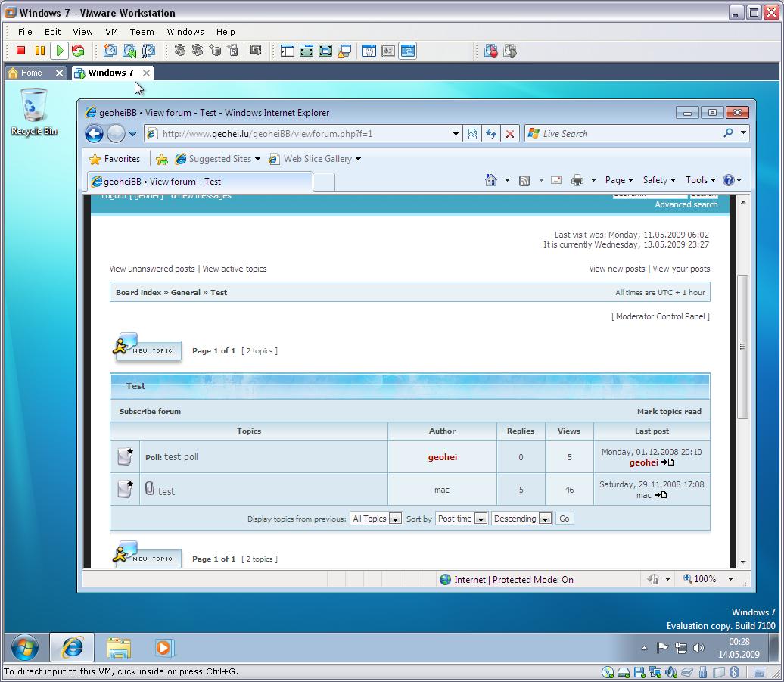The width and height of the screenshot is (784, 682).
Task: Click the volume speaker icon in system tray
Action: (x=698, y=648)
